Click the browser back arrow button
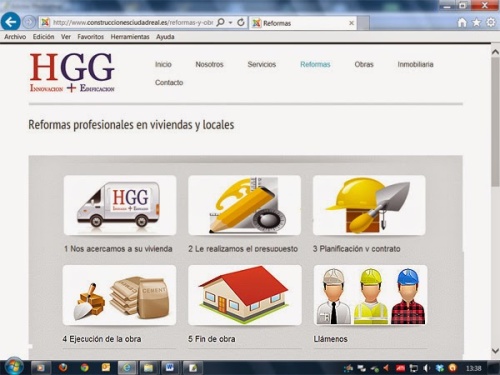This screenshot has width=500, height=375. 11,22
